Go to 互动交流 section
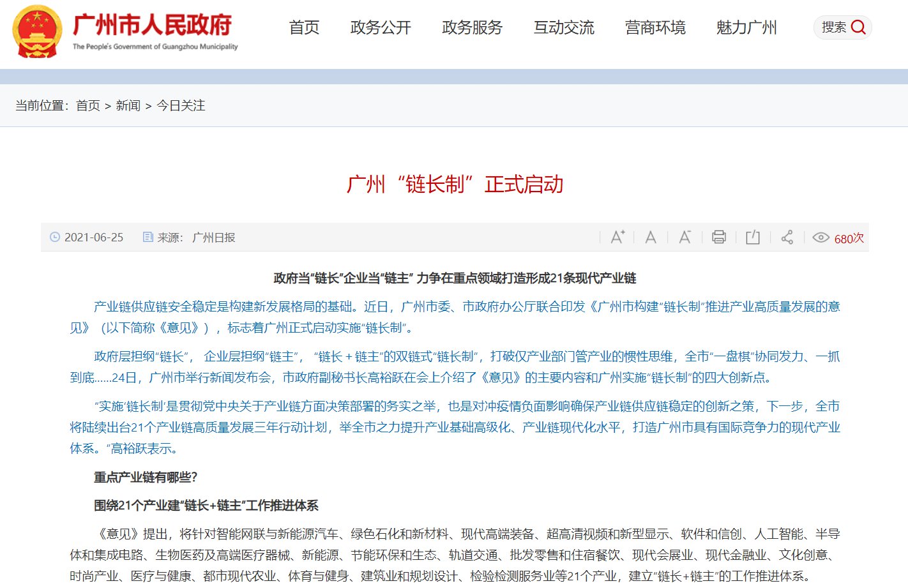 click(564, 27)
